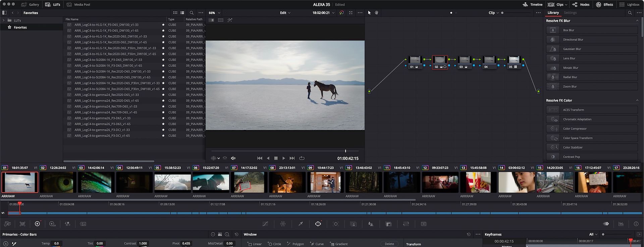Click the Circle window shape
The width and height of the screenshot is (644, 247).
pyautogui.click(x=274, y=244)
